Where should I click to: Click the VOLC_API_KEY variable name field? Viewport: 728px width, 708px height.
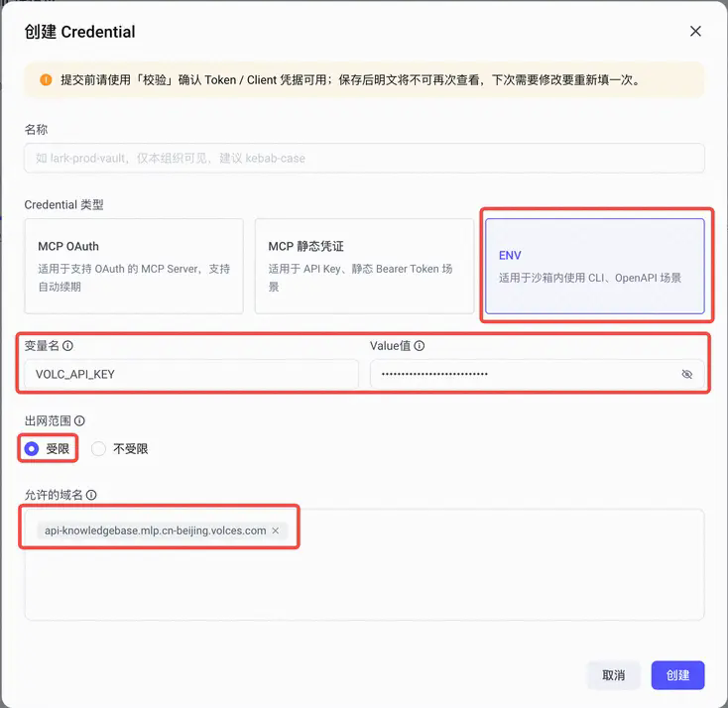[191, 374]
